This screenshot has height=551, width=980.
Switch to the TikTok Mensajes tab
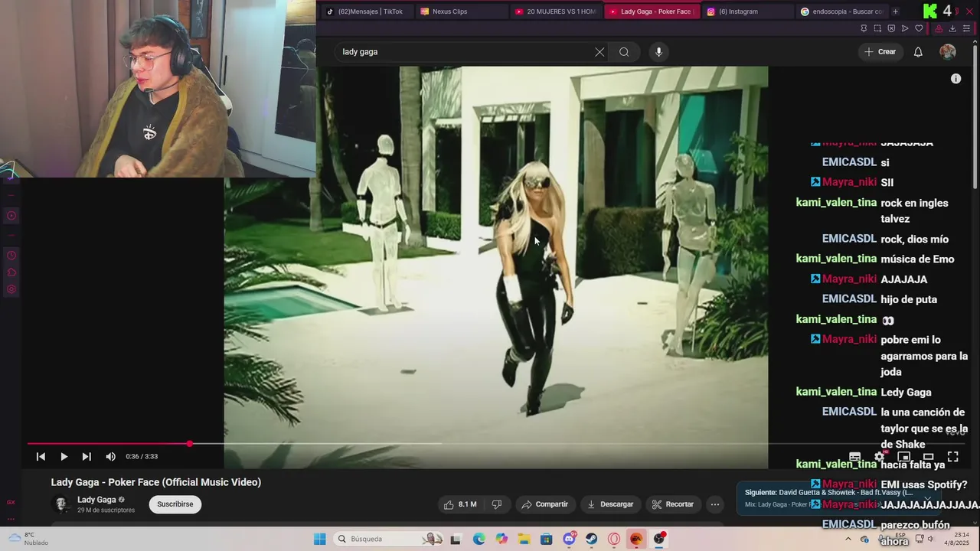(x=366, y=11)
